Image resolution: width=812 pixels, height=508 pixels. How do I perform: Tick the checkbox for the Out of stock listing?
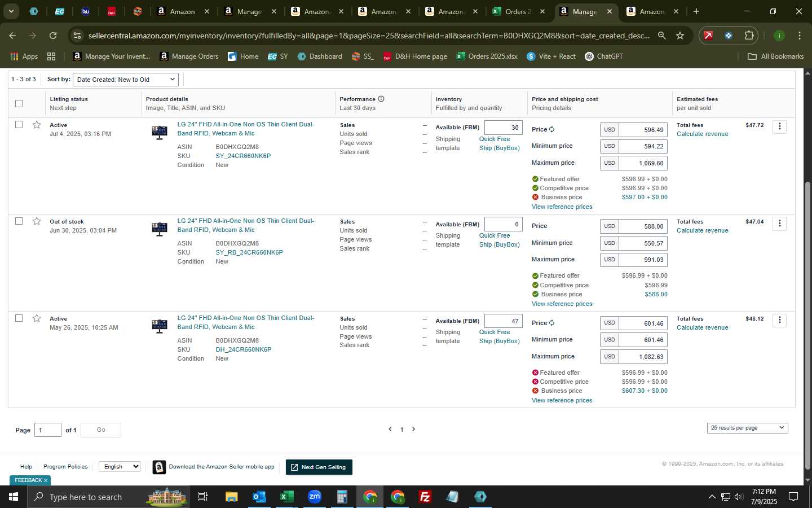coord(19,221)
